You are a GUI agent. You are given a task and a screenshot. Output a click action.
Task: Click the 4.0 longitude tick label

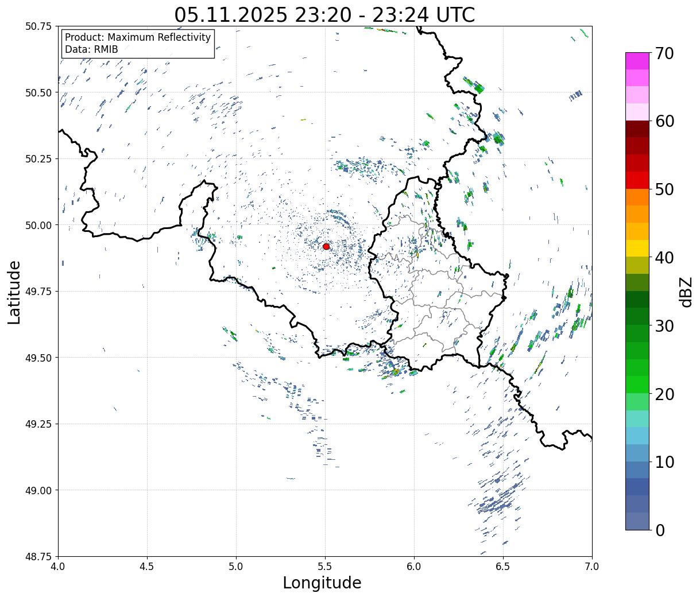coord(58,567)
